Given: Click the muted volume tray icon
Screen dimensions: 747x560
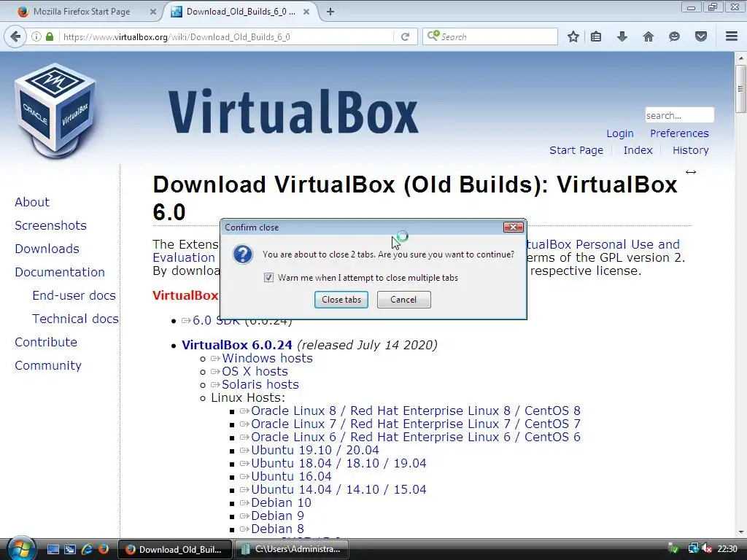Looking at the screenshot, I should pyautogui.click(x=707, y=549).
